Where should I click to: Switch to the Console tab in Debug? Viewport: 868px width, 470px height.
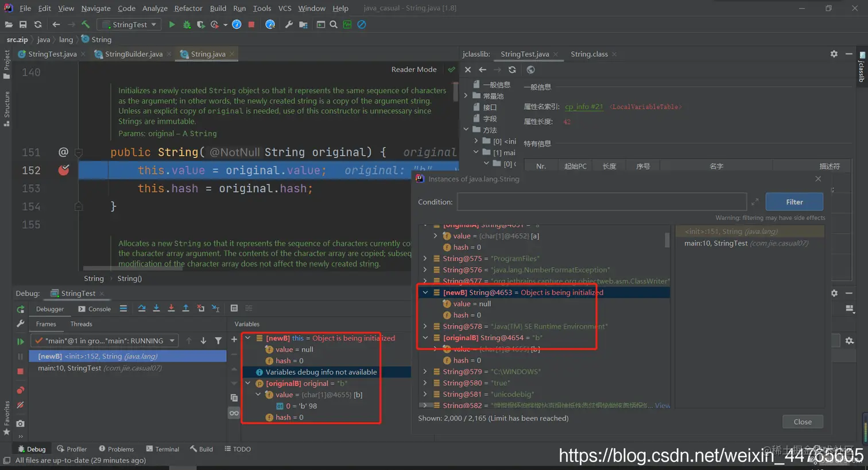coord(95,309)
